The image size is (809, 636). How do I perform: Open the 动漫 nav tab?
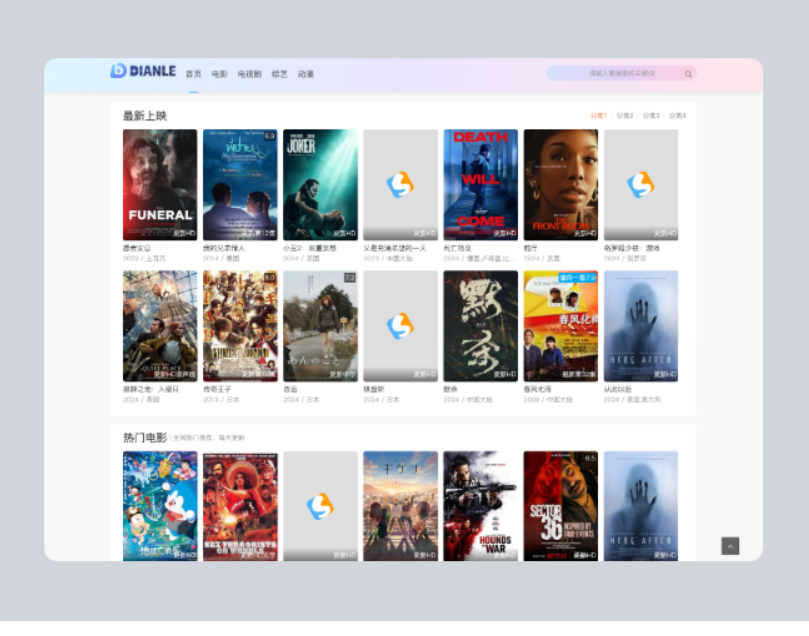pos(306,74)
